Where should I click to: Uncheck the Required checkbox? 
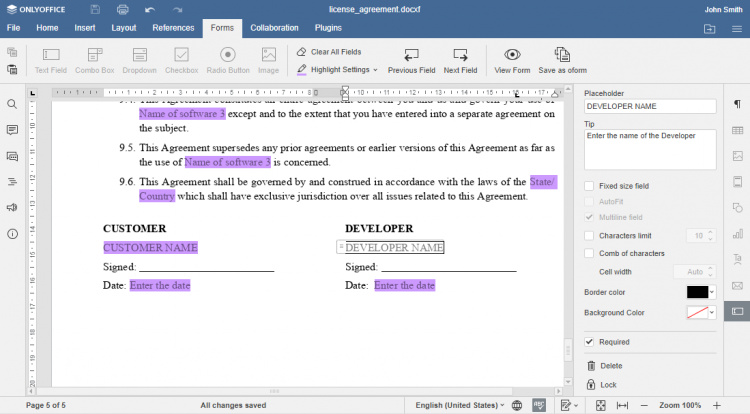coord(590,342)
